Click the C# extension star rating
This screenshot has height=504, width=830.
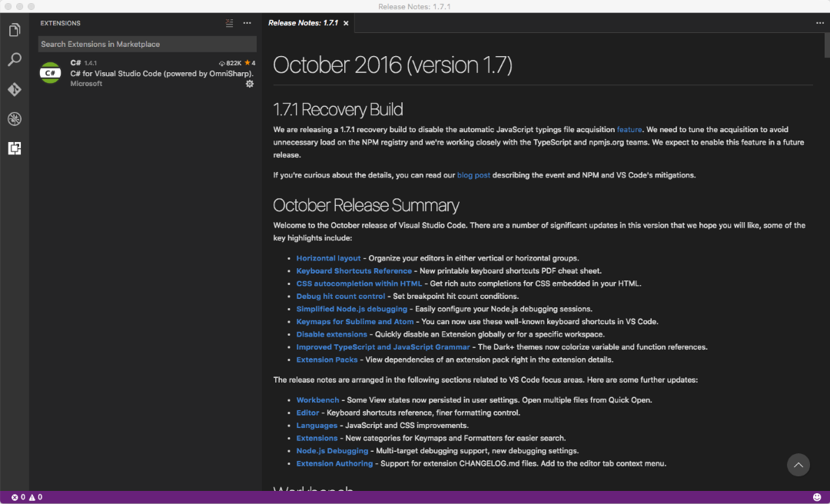pos(250,63)
